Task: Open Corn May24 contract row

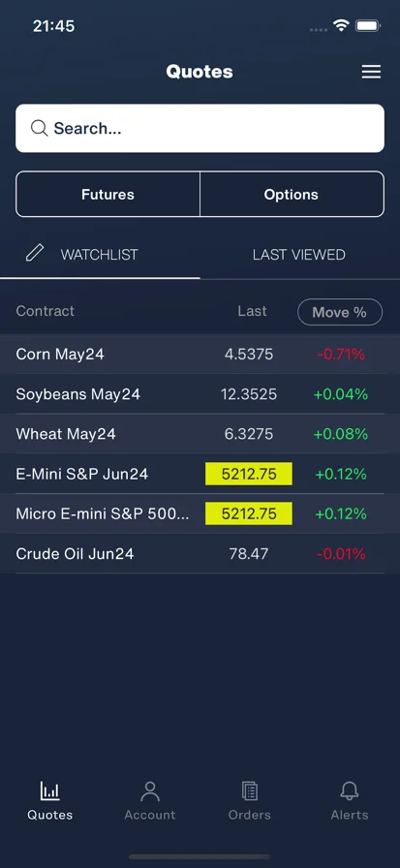Action: (200, 354)
